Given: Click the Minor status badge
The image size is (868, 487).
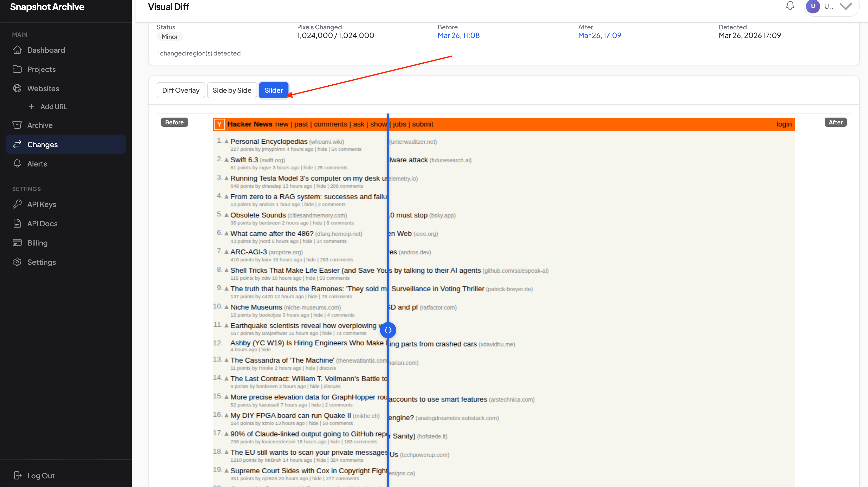Looking at the screenshot, I should coord(170,37).
